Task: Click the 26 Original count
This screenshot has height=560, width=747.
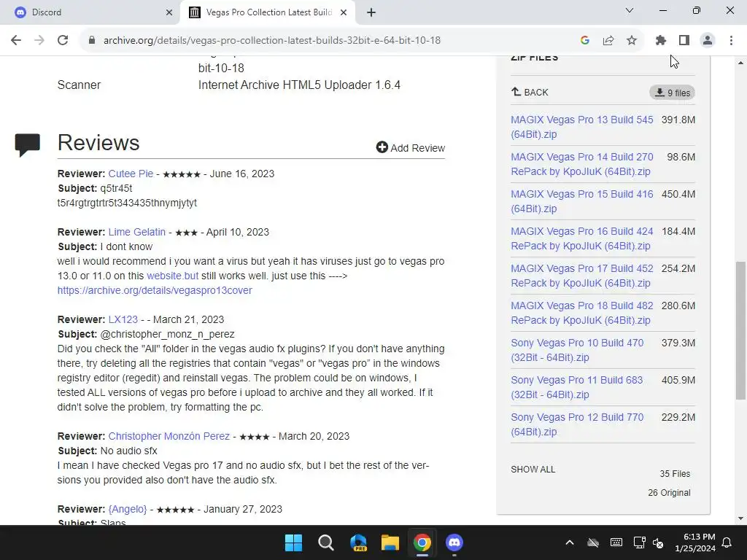Action: click(669, 492)
